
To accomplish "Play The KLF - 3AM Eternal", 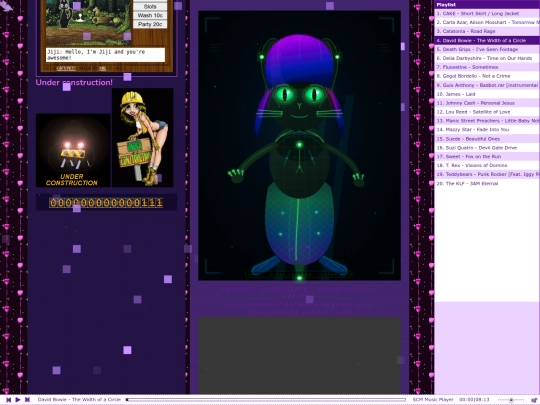I will click(487, 184).
